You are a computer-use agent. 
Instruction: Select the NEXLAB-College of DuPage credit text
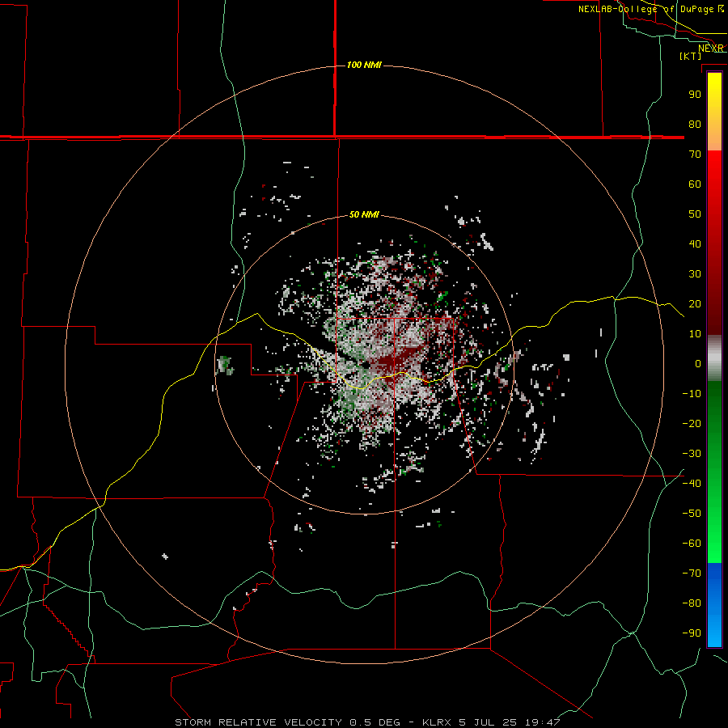[645, 9]
